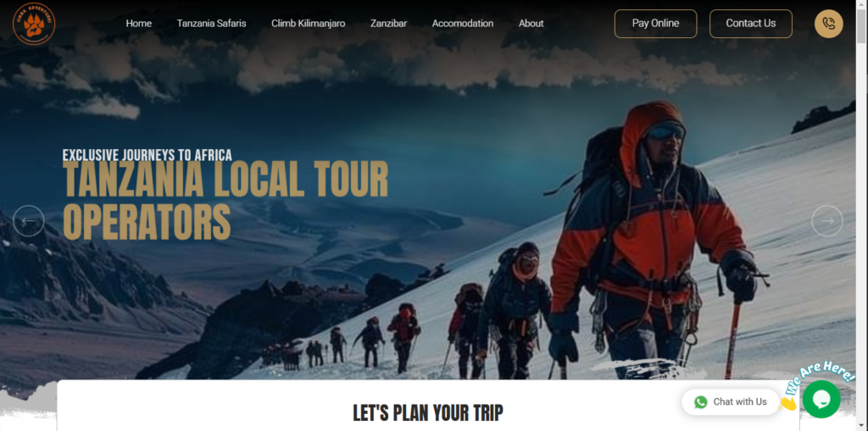Open the Home menu item

(x=139, y=23)
